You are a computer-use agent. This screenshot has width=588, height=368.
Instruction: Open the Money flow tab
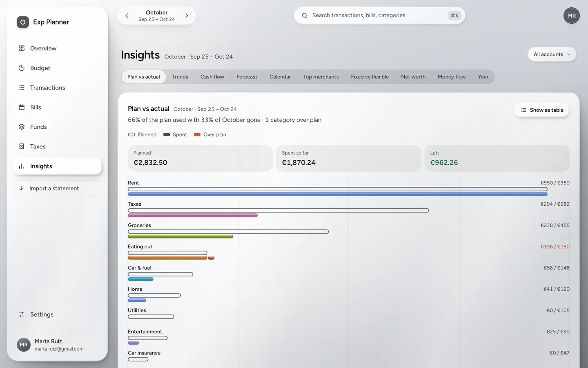pyautogui.click(x=452, y=77)
